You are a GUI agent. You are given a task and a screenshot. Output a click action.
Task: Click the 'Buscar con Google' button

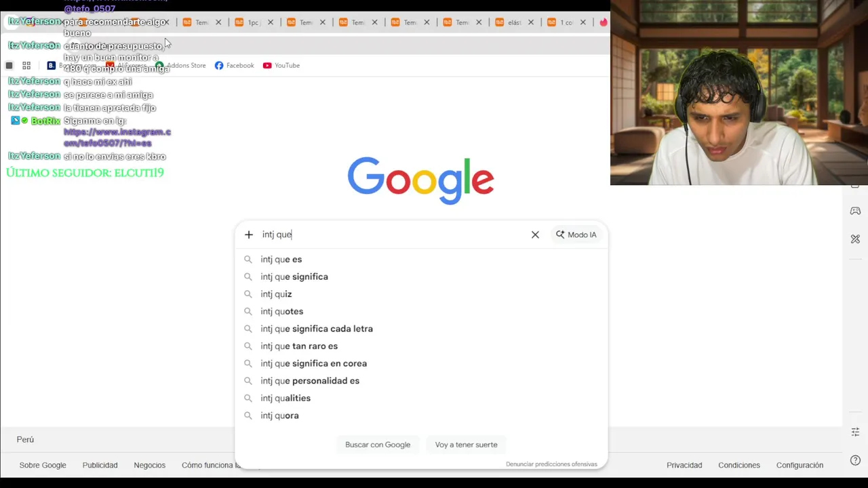pos(378,445)
